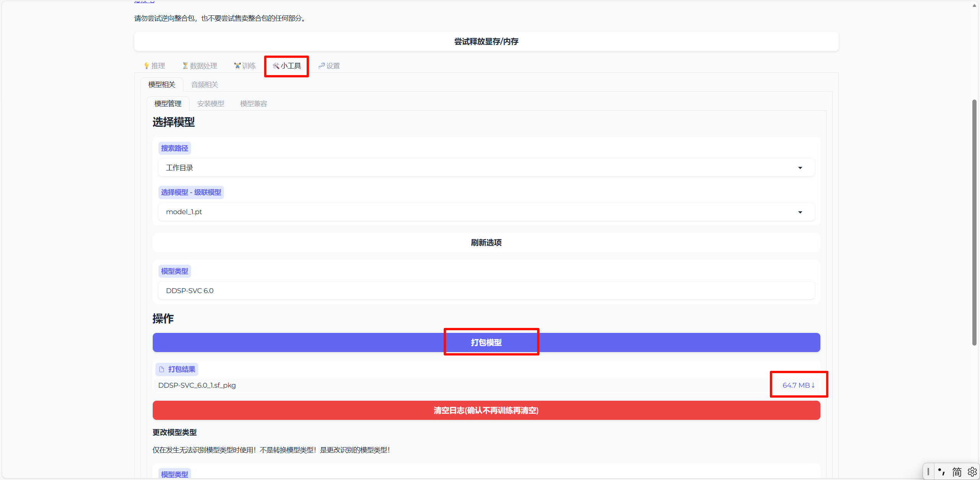Click the 模型类型 DDSP-SVC 6.0 field

coord(486,291)
